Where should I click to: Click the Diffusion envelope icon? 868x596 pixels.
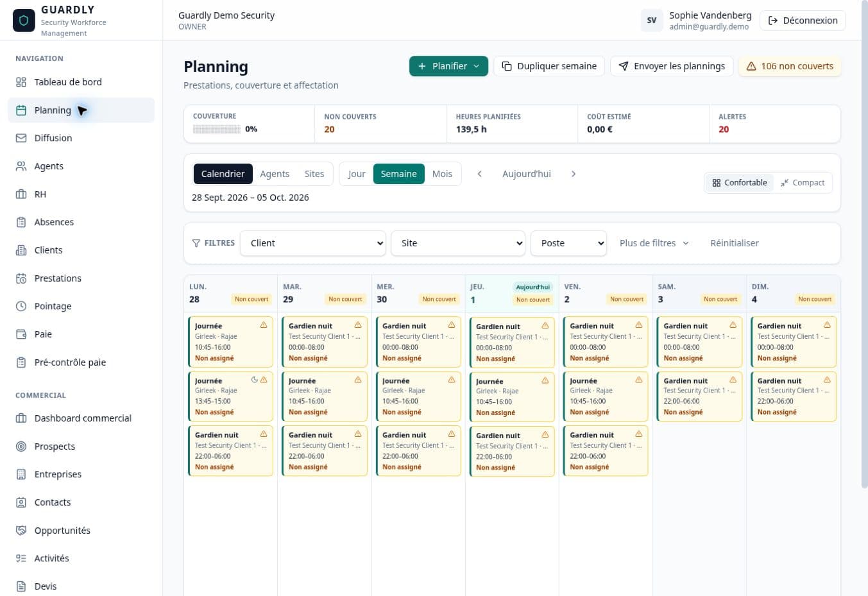point(21,138)
